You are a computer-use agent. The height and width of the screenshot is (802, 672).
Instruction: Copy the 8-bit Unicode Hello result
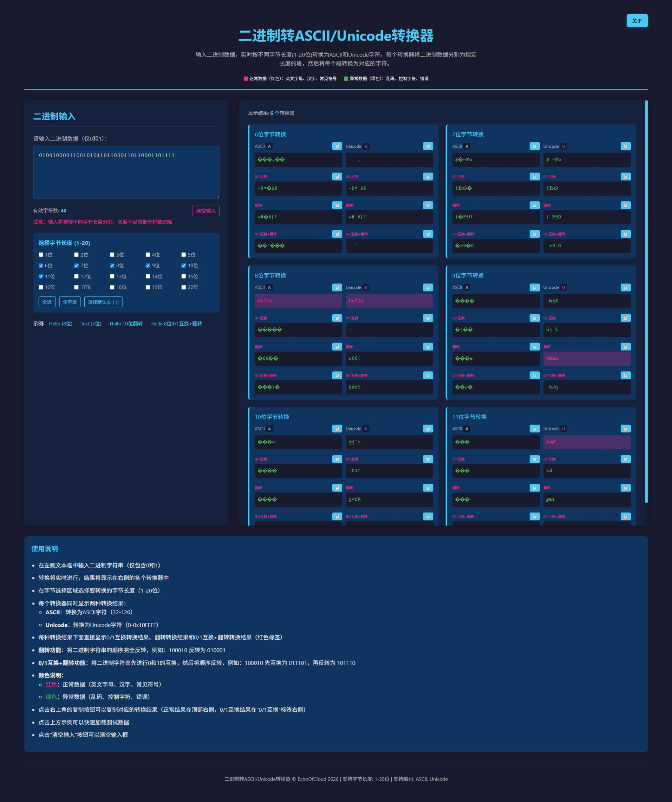pos(428,287)
